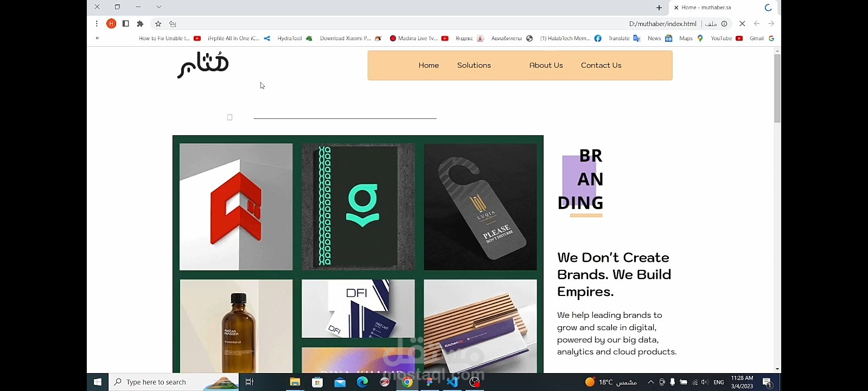Open the Яндекс bookmark
The image size is (868, 391).
[x=469, y=38]
